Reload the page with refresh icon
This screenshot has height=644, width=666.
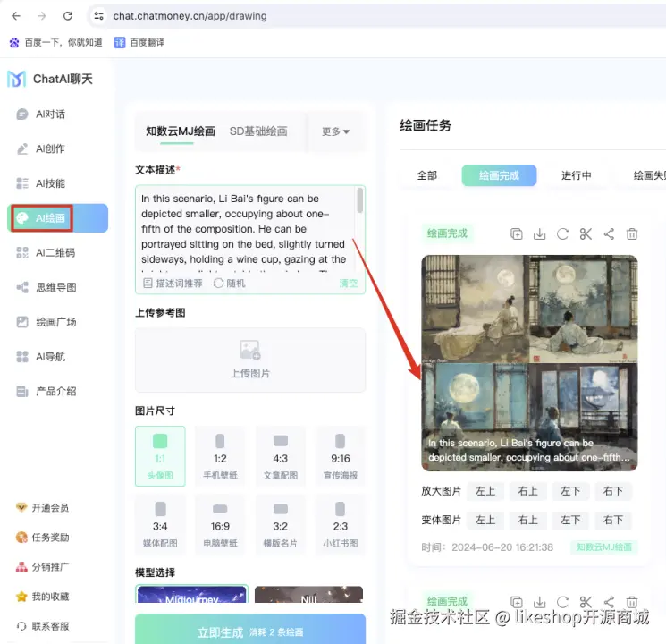(68, 16)
